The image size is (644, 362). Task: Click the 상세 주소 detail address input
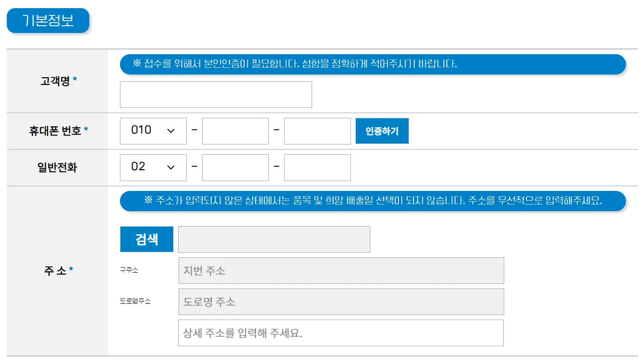pyautogui.click(x=341, y=333)
